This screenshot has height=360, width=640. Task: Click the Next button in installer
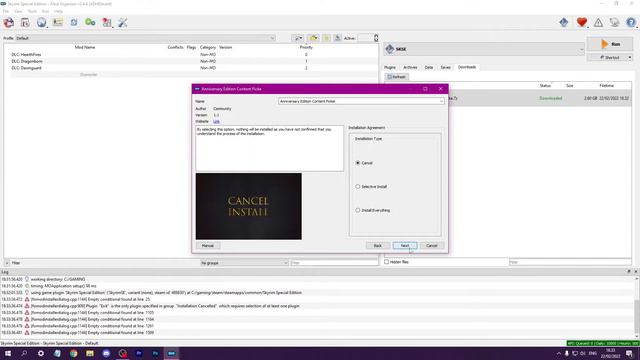pyautogui.click(x=404, y=246)
